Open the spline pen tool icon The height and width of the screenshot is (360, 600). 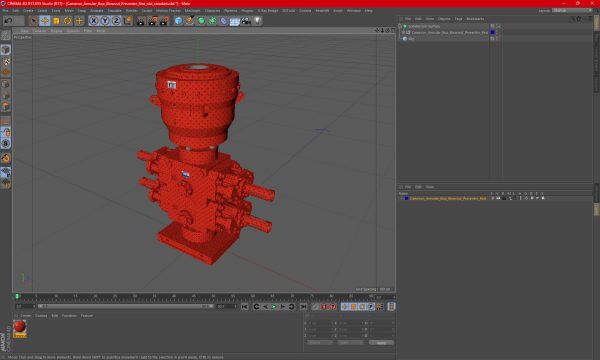189,21
